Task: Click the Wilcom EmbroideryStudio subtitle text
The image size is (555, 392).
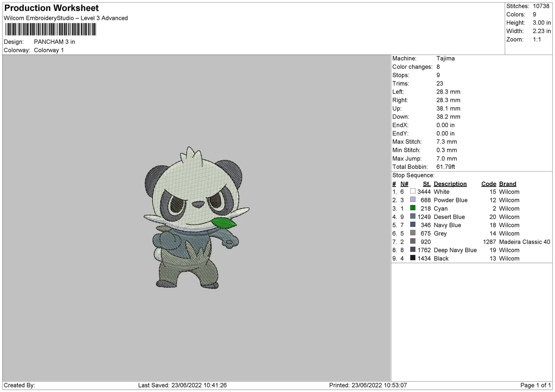Action: [x=66, y=18]
